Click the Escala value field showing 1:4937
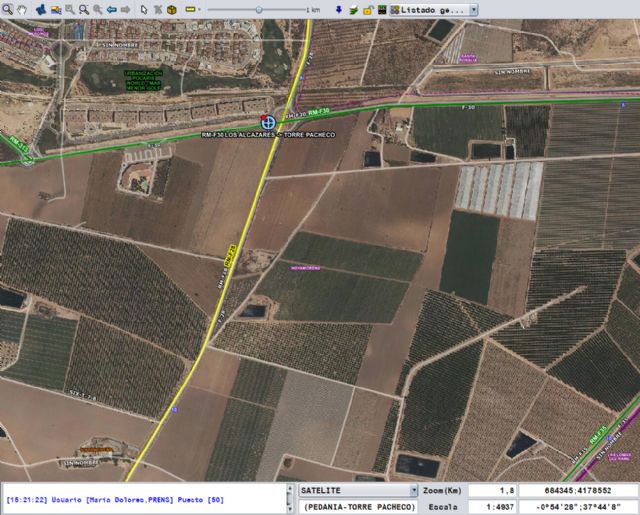 coord(492,507)
